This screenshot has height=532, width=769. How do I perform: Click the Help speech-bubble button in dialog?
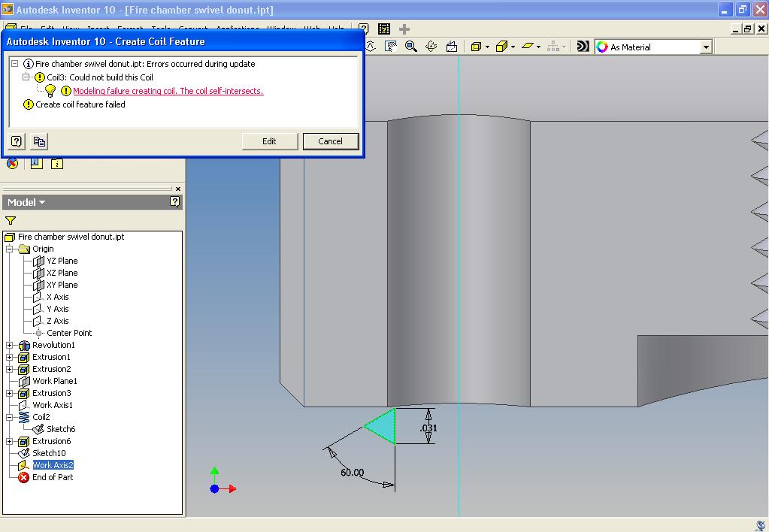17,142
